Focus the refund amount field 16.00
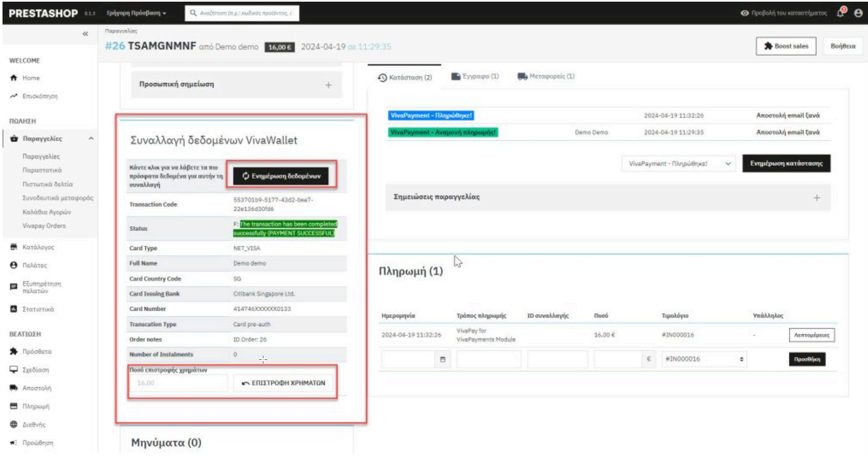Screen dimensions: 868x457 point(178,383)
